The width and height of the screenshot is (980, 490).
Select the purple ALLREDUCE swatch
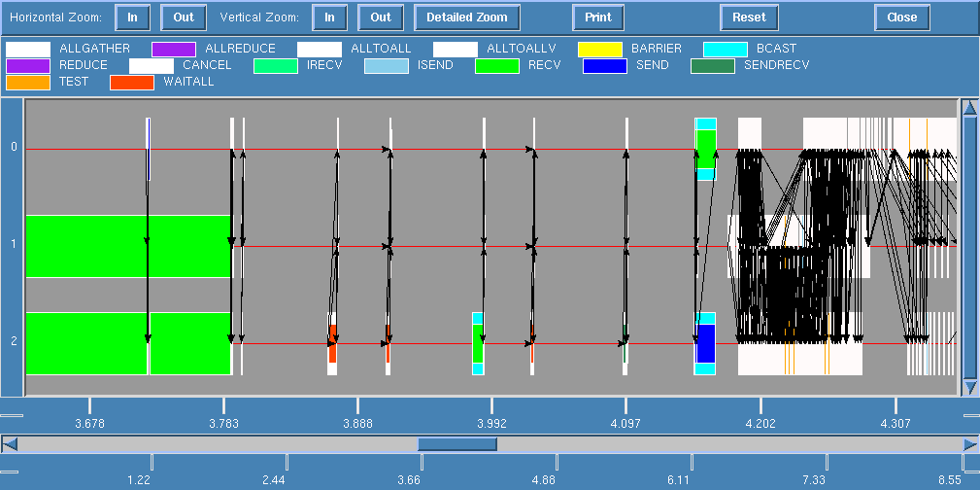pyautogui.click(x=174, y=49)
